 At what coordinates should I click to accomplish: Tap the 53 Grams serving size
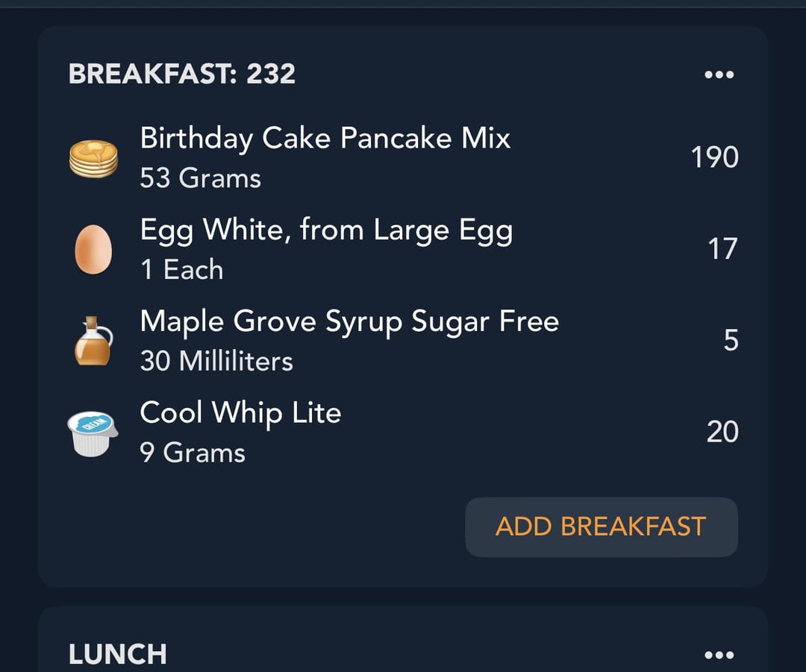tap(201, 178)
